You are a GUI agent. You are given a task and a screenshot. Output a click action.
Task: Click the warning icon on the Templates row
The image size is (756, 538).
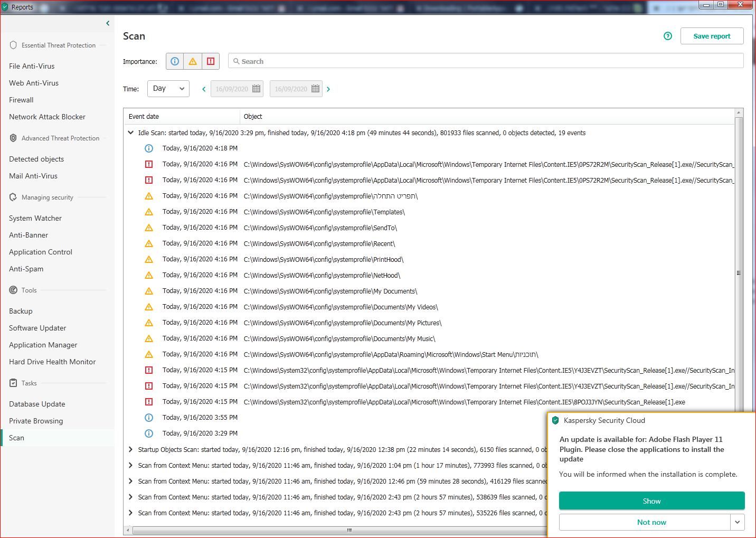(x=149, y=212)
